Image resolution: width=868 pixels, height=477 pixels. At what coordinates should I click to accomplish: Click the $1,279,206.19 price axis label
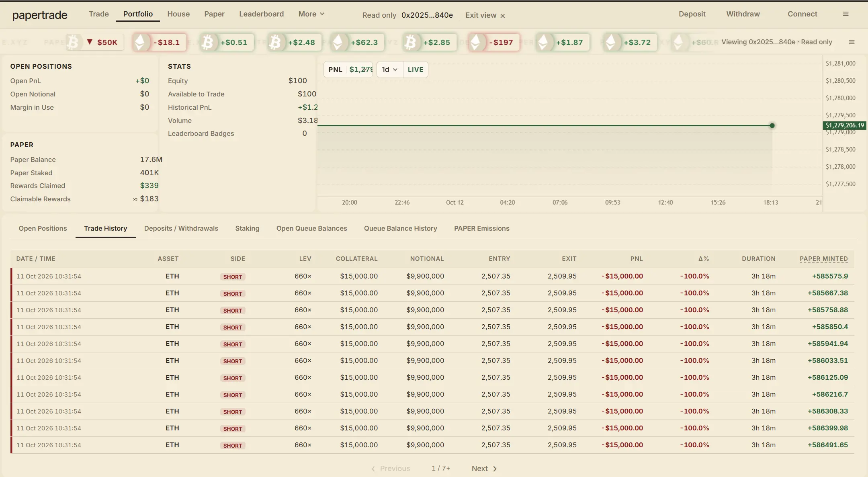click(x=845, y=125)
